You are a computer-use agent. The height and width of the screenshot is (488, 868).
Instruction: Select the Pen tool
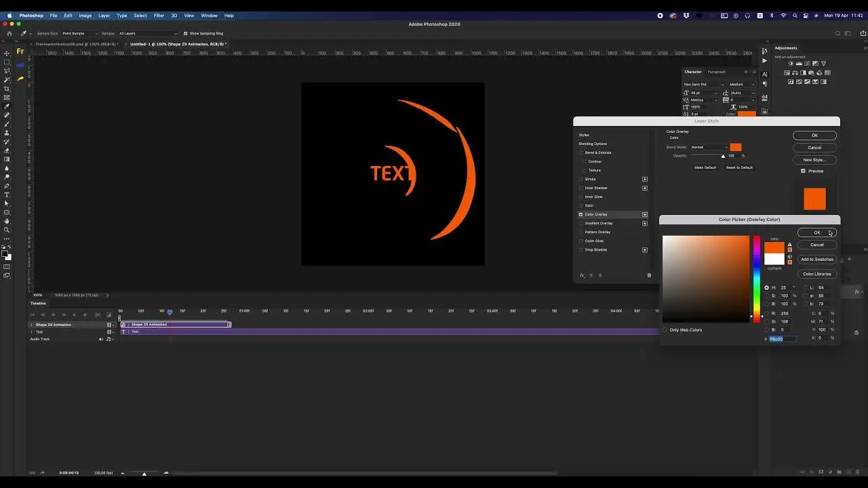pos(7,186)
